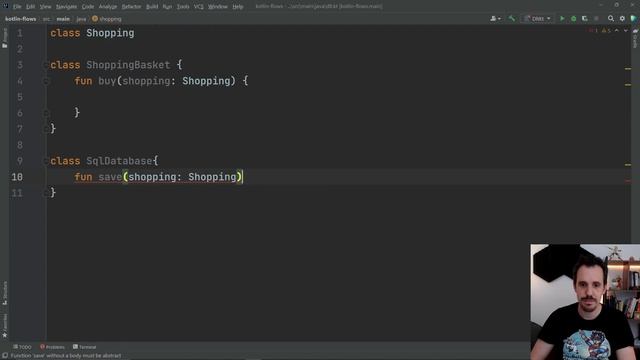The height and width of the screenshot is (360, 640).
Task: Open the TODO tool window tab
Action: (x=22, y=347)
